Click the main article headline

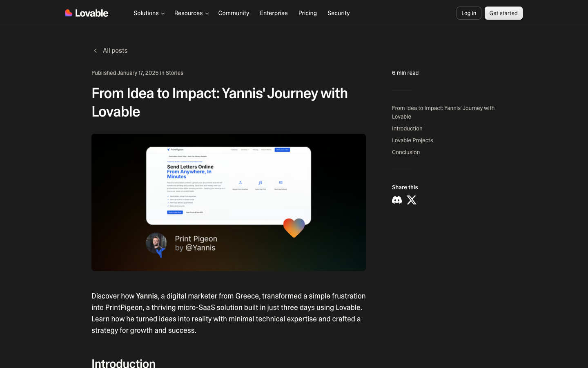pos(220,102)
